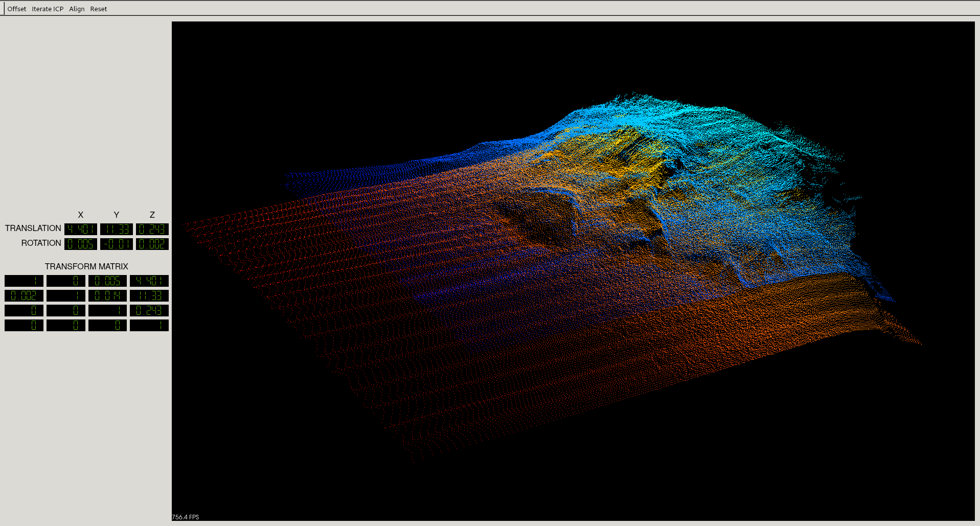
Task: Click the TRANSFORM MATRIX heading
Action: (86, 266)
